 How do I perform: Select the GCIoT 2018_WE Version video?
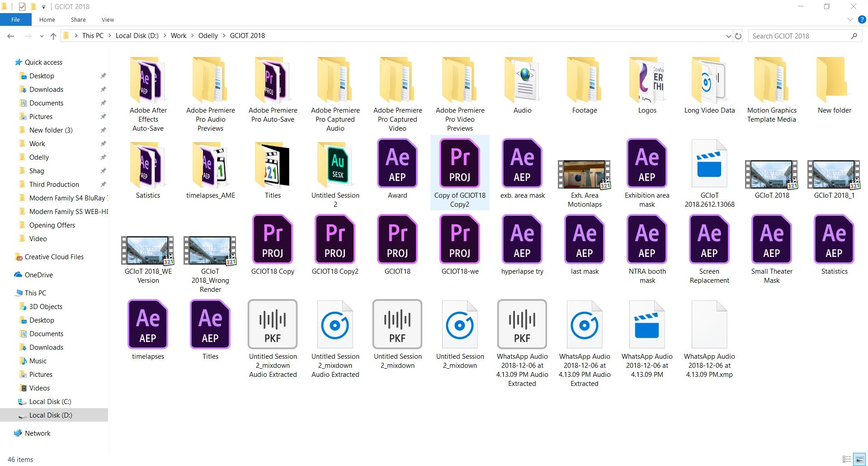tap(148, 250)
